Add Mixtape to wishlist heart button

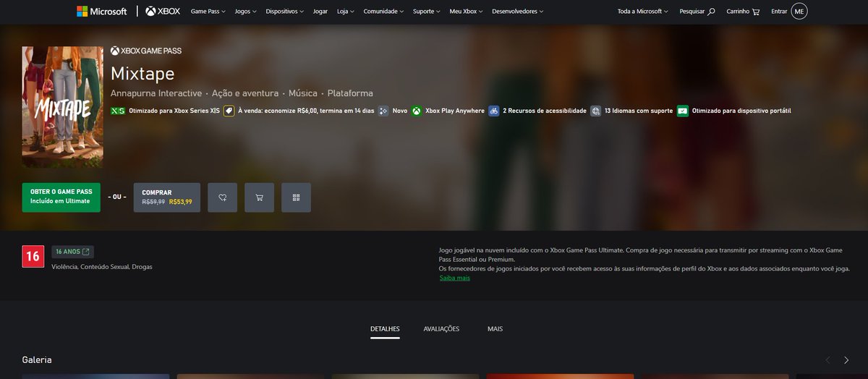[222, 197]
